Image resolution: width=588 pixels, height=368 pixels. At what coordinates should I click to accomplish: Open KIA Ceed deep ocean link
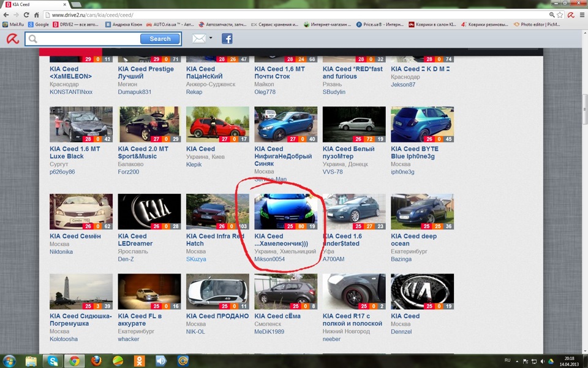[413, 240]
